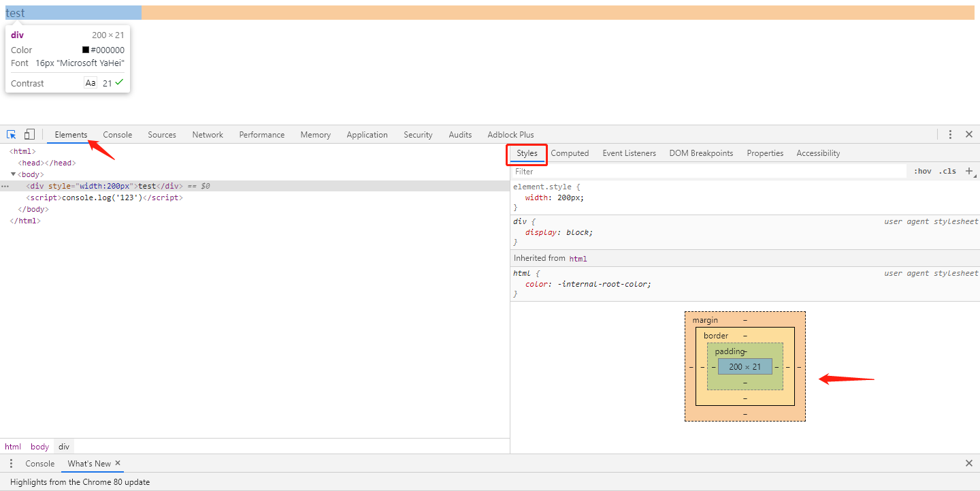Click the Filter styles input field
This screenshot has width=980, height=491.
click(x=709, y=172)
